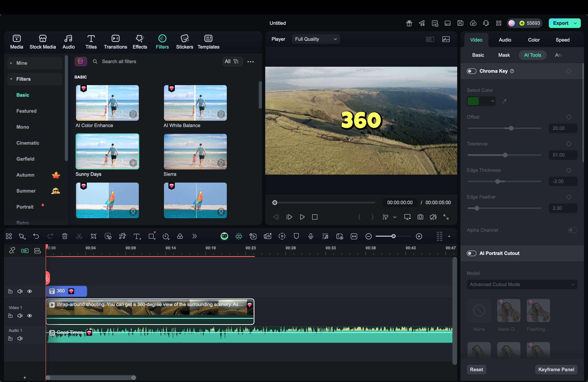588x382 pixels.
Task: Take a snapshot with the camera icon
Action: click(x=420, y=217)
